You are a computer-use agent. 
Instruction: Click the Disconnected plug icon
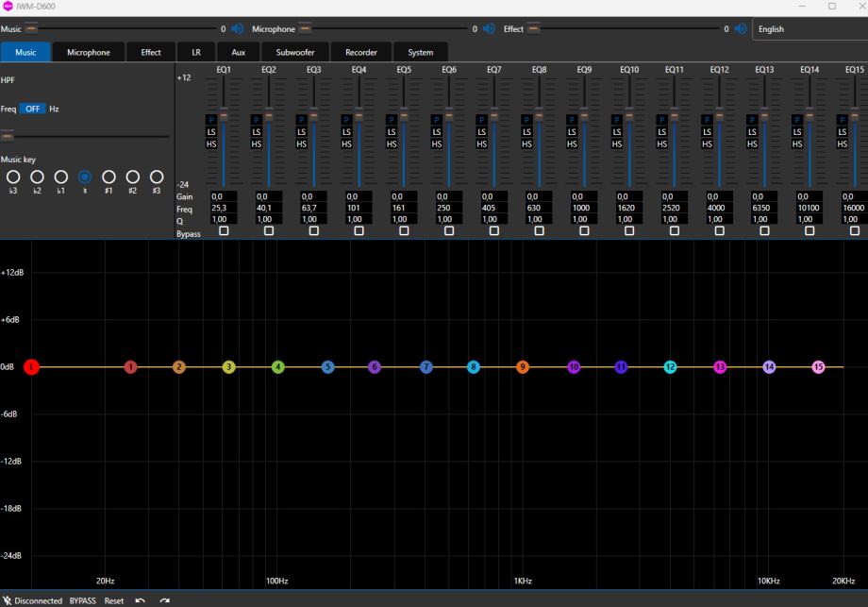[8, 600]
